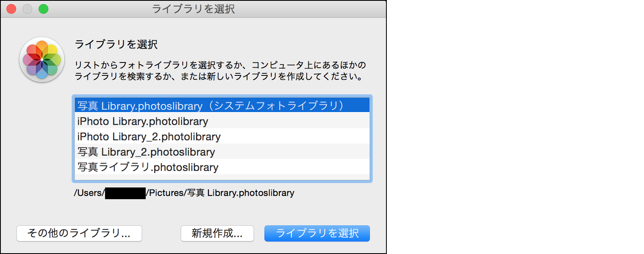Click the blank white area outside the dialog
The width and height of the screenshot is (644, 254).
pyautogui.click(x=515, y=127)
